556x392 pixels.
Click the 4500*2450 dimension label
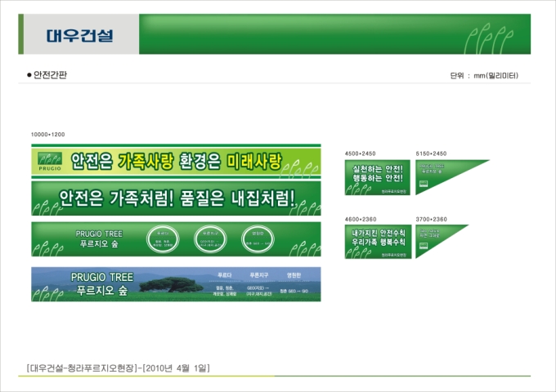tap(360, 154)
